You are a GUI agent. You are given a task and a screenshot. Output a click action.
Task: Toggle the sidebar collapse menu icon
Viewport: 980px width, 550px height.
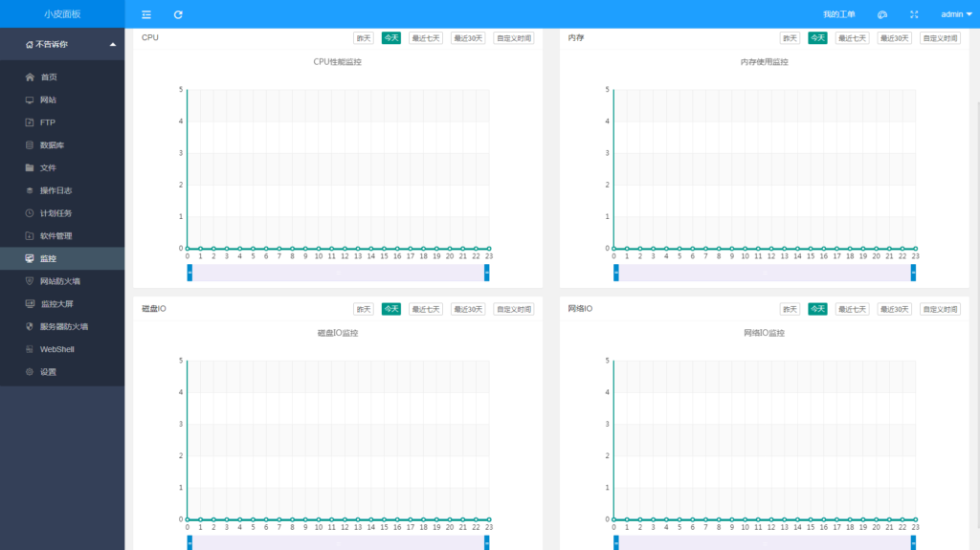tap(146, 14)
